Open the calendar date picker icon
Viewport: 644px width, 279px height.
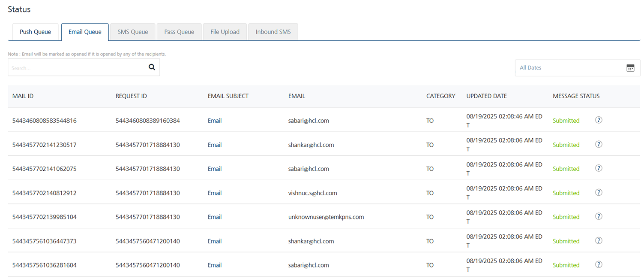630,68
